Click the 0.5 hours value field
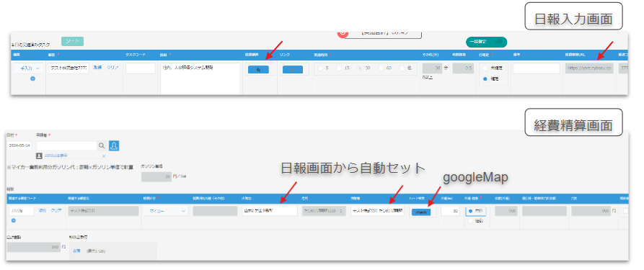Image resolution: width=644 pixels, height=270 pixels. pyautogui.click(x=463, y=68)
